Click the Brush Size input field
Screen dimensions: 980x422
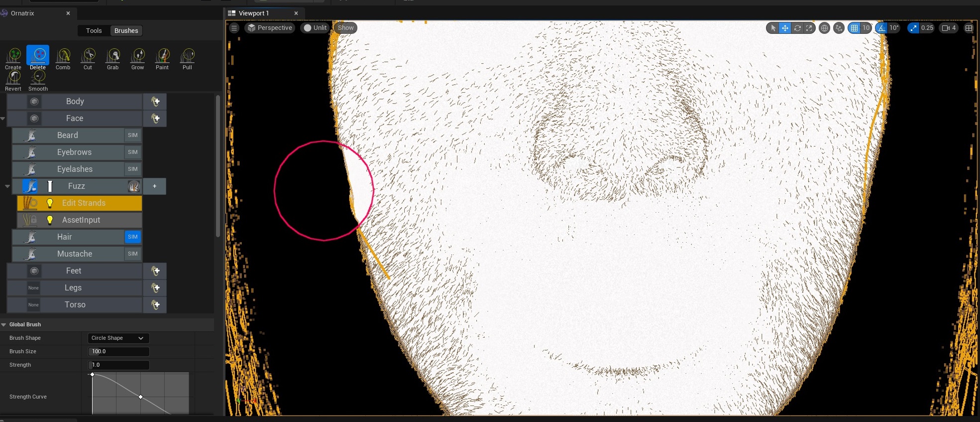tap(118, 351)
